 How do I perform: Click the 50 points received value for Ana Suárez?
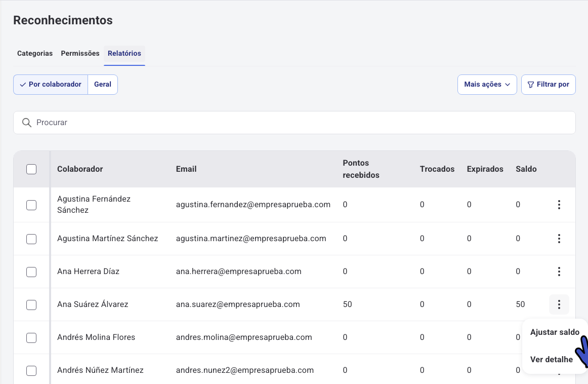pyautogui.click(x=347, y=304)
